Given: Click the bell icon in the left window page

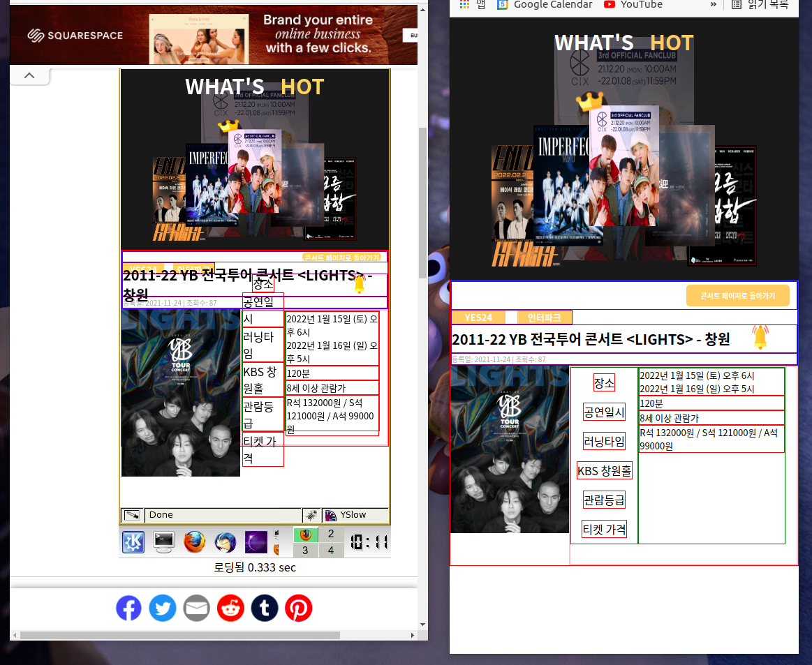Looking at the screenshot, I should [x=359, y=283].
